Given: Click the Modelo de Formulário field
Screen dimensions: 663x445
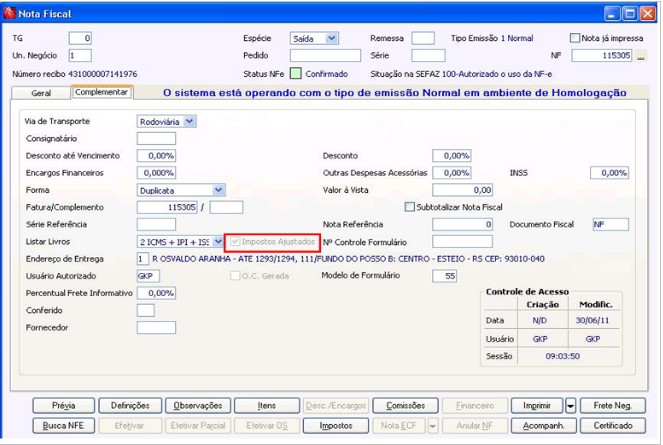Looking at the screenshot, I should click(x=444, y=276).
